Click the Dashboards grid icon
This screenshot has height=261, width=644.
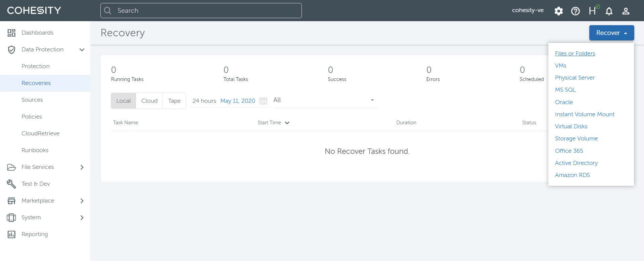[x=11, y=33]
